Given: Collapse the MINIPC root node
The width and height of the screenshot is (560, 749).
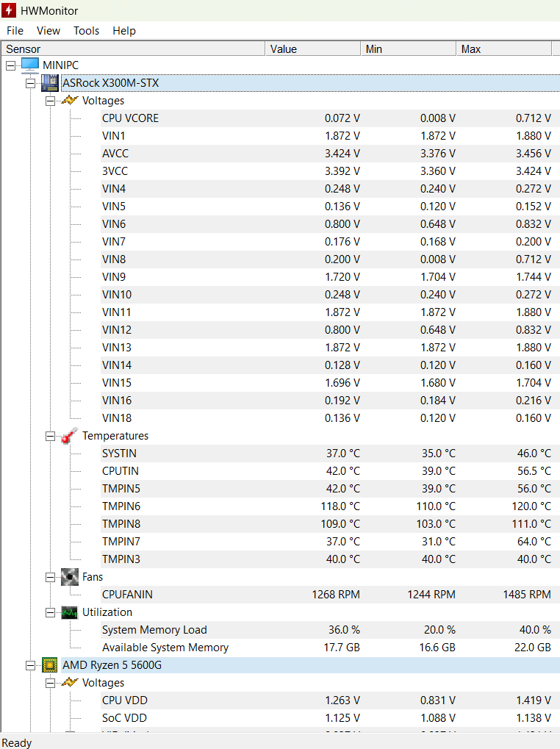Looking at the screenshot, I should [10, 65].
